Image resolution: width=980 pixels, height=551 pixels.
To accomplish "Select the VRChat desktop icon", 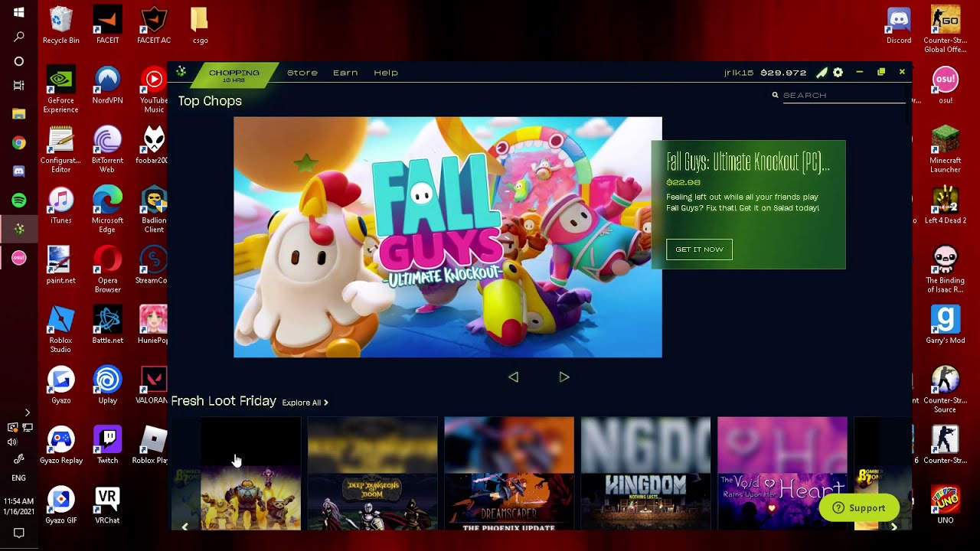I will [x=107, y=505].
